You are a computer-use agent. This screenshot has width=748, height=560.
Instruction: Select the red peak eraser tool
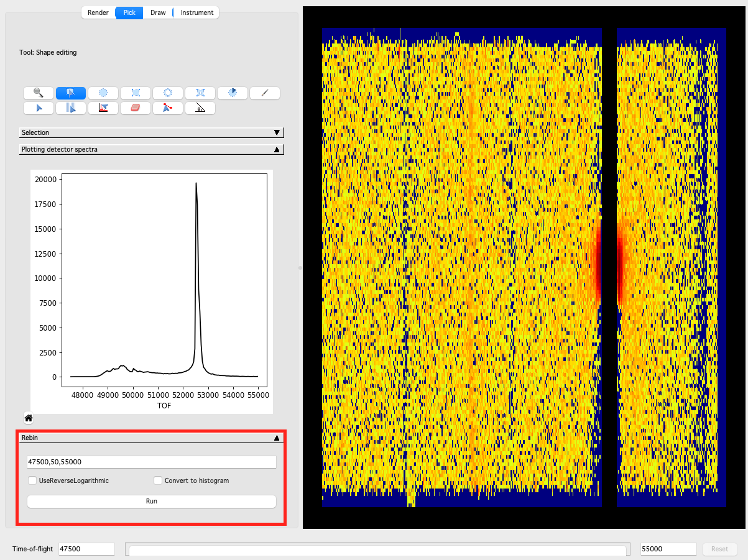136,108
